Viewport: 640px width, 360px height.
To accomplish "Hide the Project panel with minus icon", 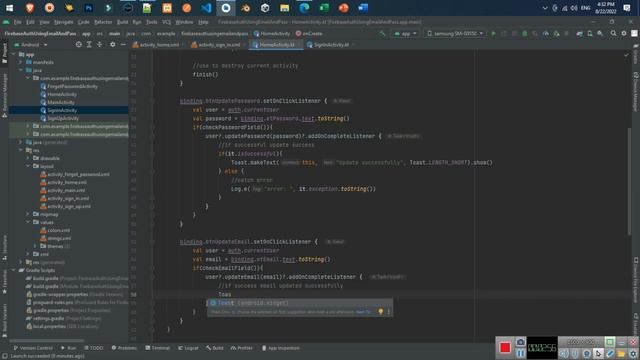I will coord(123,44).
